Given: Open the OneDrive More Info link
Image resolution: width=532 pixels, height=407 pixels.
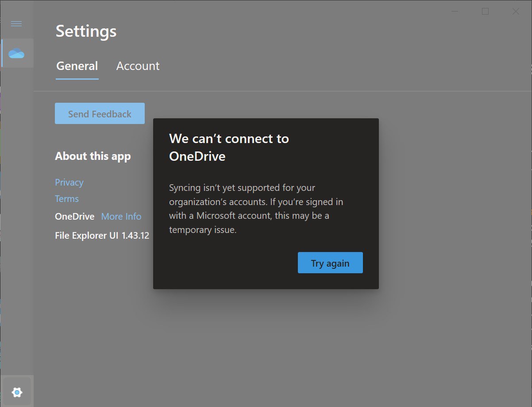Looking at the screenshot, I should [x=121, y=217].
